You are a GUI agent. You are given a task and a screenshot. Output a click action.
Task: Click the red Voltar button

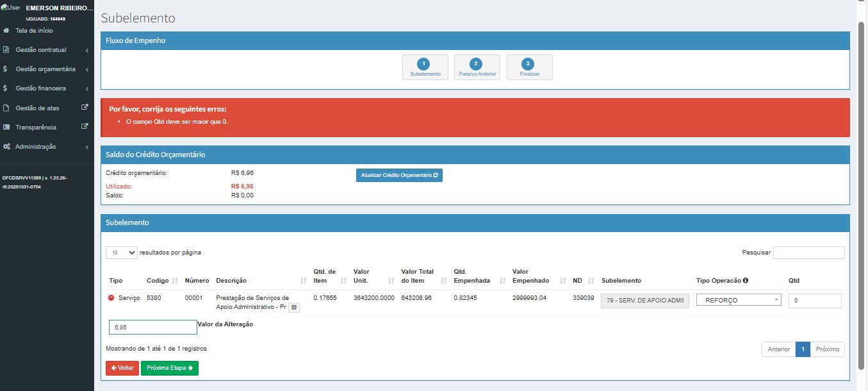tap(122, 368)
